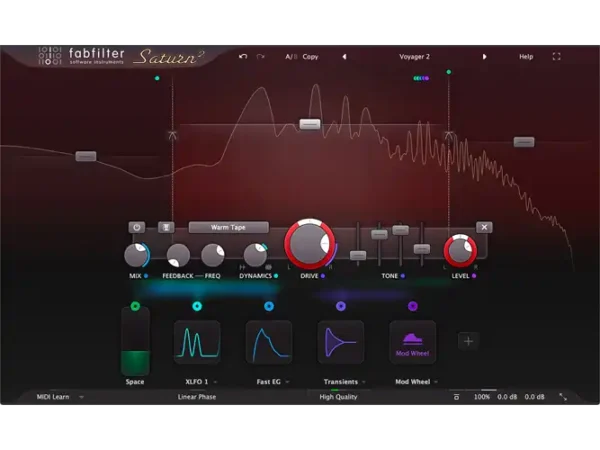Screen dimensions: 600x450
Task: Click the 100% global mix value
Action: (x=482, y=397)
